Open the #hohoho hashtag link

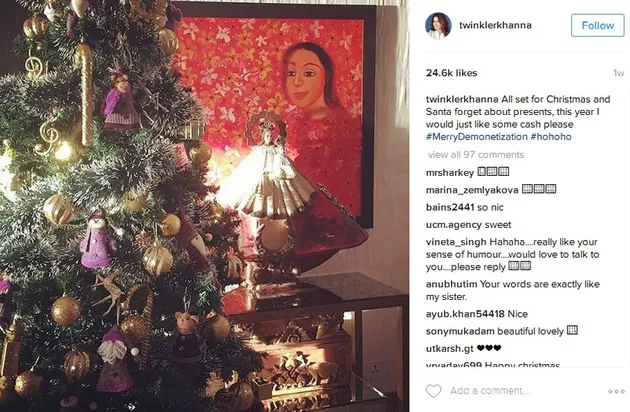click(550, 137)
